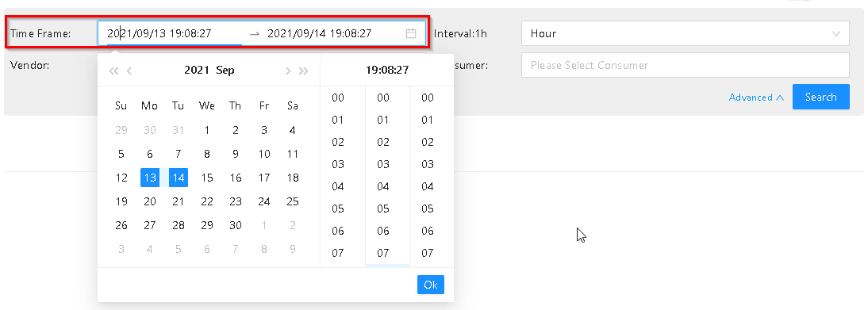Select September 30 in the calendar

tap(236, 225)
